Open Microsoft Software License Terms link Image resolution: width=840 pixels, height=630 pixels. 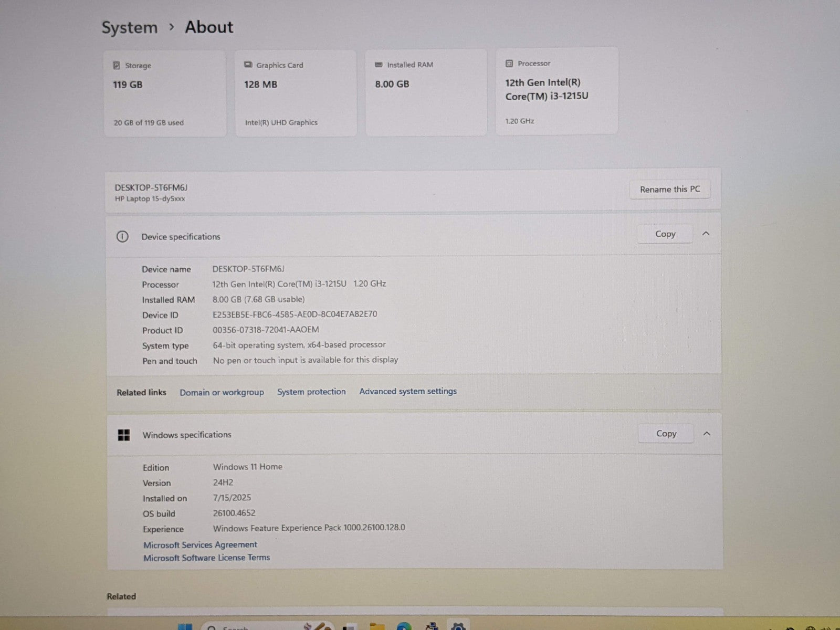206,558
